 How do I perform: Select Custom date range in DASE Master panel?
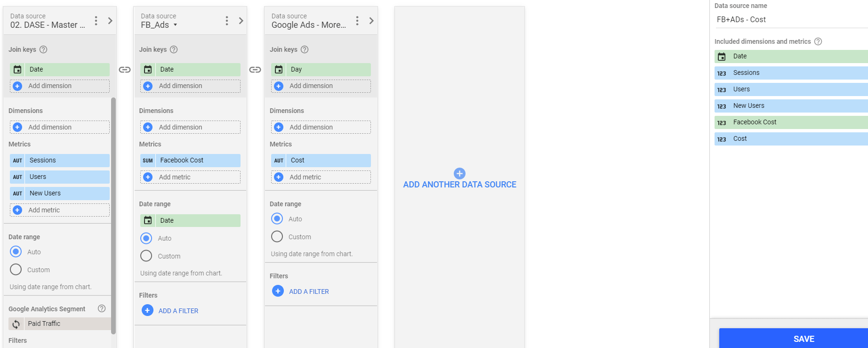click(16, 269)
